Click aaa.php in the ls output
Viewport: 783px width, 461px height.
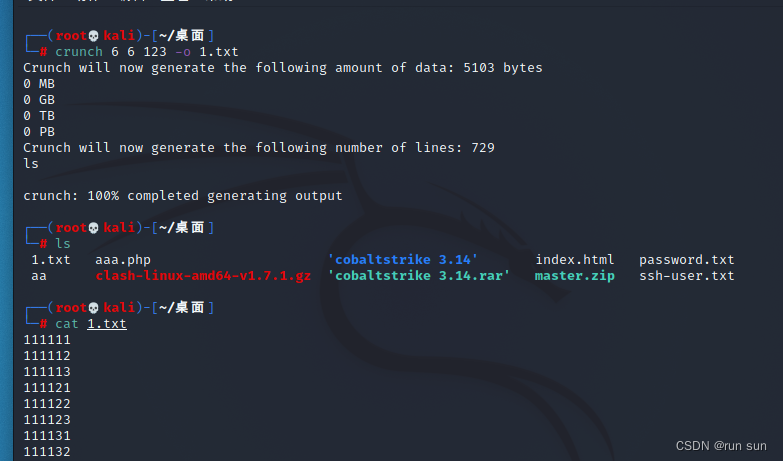(x=123, y=260)
